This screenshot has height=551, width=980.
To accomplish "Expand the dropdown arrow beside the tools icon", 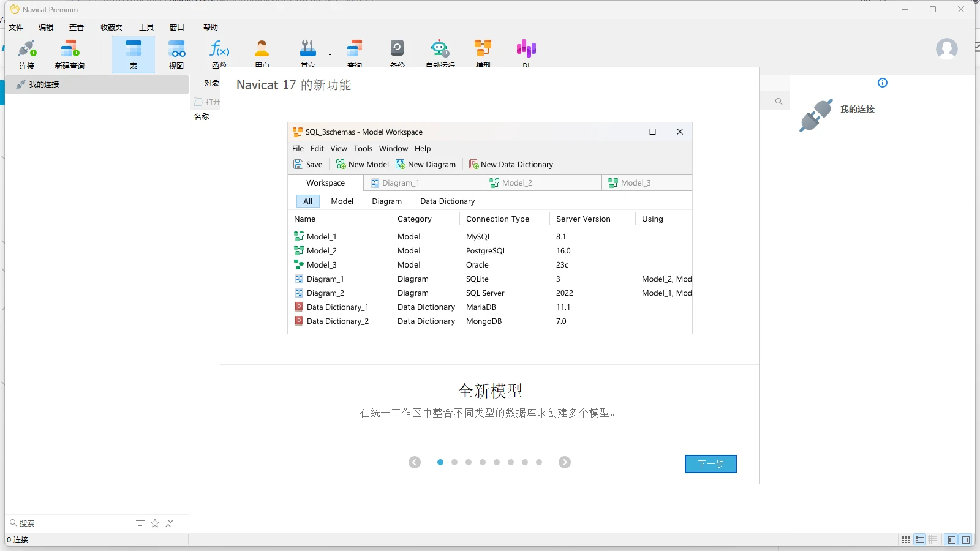I will pyautogui.click(x=330, y=54).
